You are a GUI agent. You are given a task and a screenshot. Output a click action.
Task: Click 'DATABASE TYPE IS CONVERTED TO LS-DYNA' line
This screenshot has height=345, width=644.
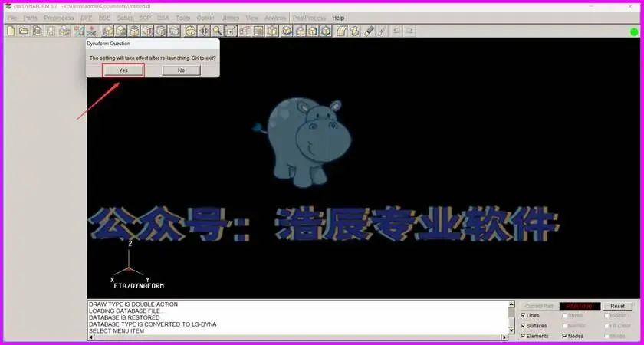pyautogui.click(x=153, y=324)
